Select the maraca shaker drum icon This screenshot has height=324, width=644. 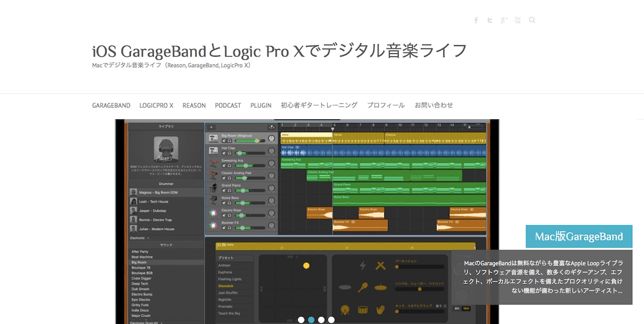point(363,287)
